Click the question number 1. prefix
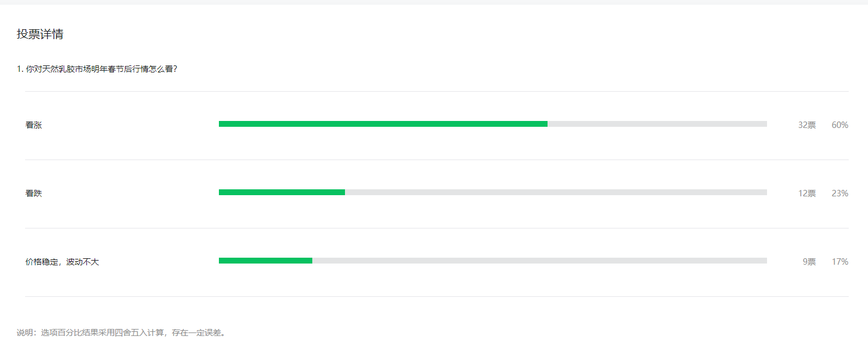This screenshot has width=868, height=343. (x=20, y=69)
